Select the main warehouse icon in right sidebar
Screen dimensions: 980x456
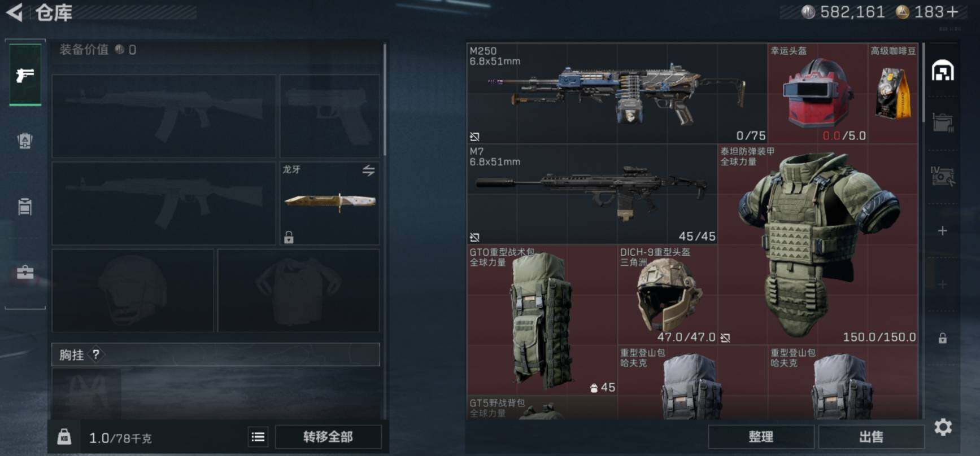943,71
